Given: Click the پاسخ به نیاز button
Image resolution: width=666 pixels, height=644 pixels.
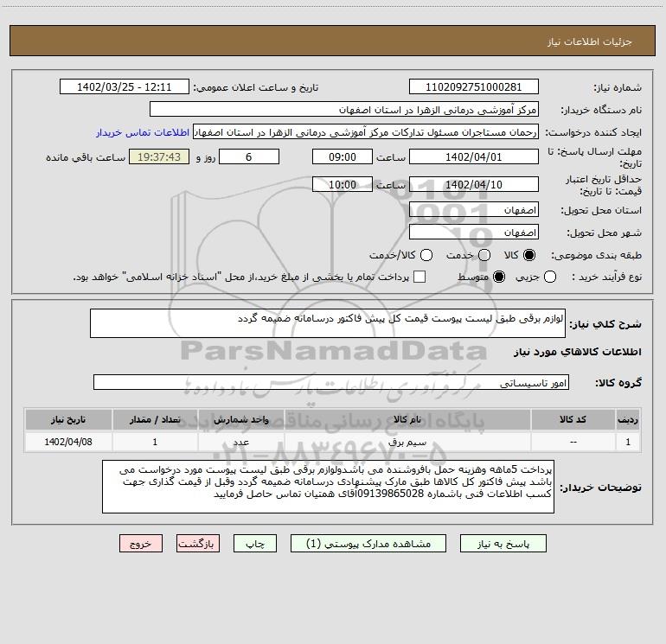Looking at the screenshot, I should [x=503, y=544].
